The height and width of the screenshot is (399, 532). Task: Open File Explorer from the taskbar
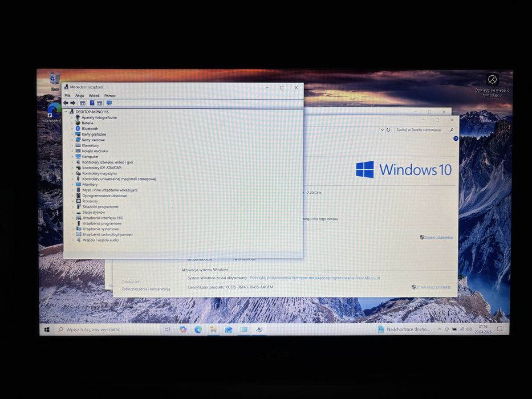(213, 329)
